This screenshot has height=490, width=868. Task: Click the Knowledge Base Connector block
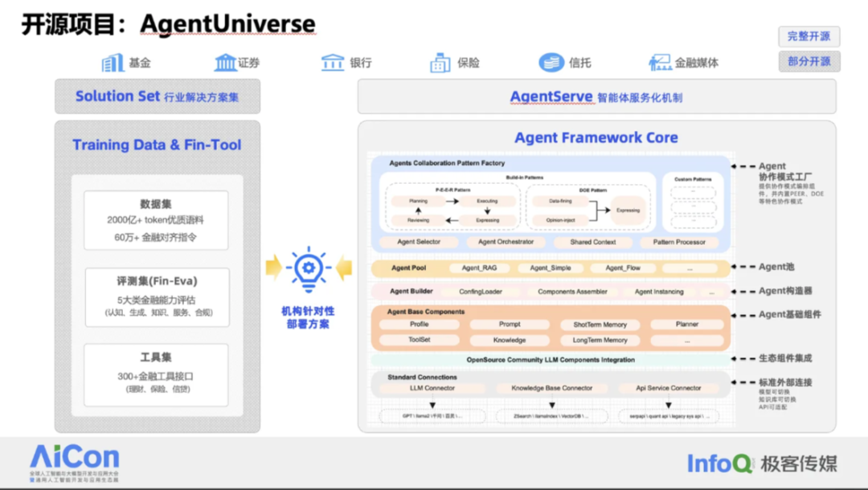click(544, 388)
